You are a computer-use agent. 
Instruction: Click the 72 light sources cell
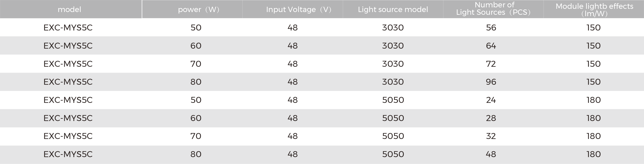point(491,64)
